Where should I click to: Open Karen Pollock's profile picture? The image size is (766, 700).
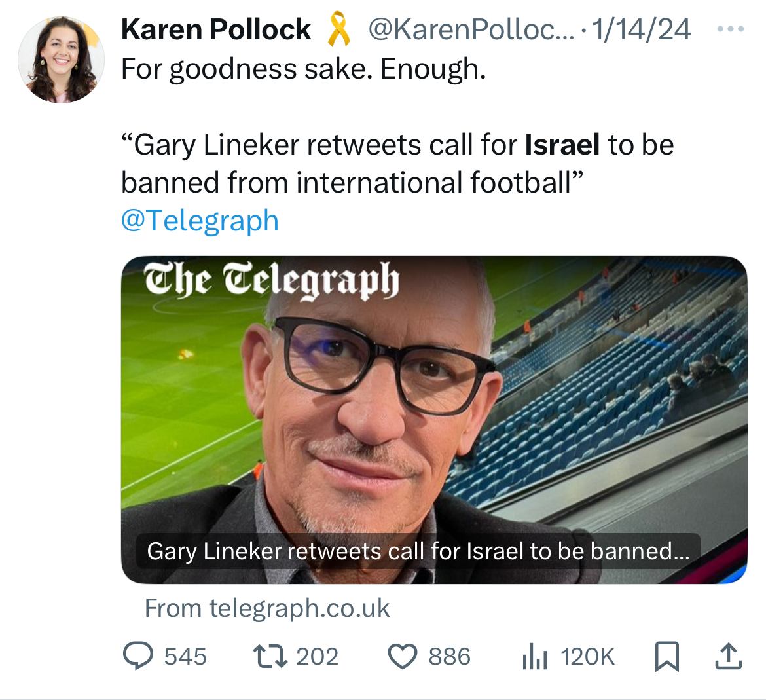(61, 60)
